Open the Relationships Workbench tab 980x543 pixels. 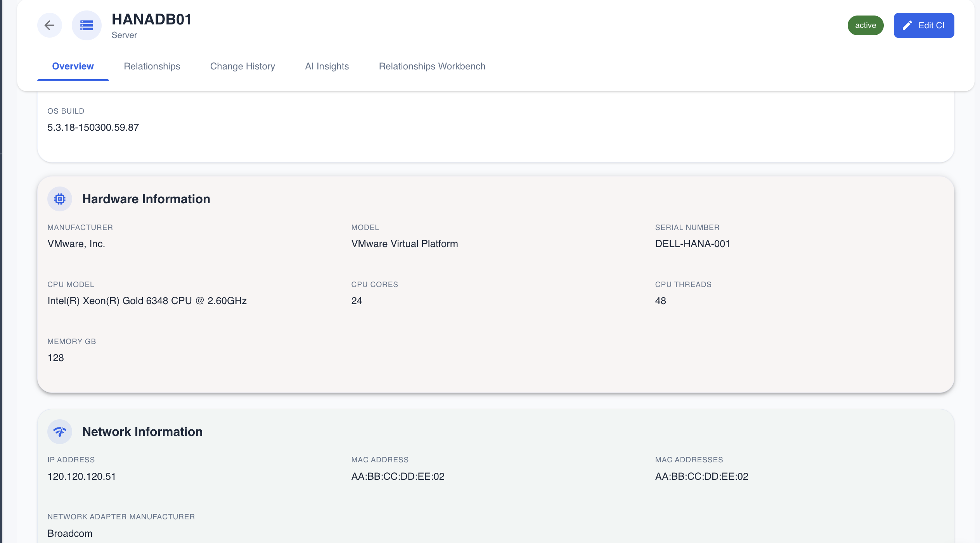[x=432, y=66]
